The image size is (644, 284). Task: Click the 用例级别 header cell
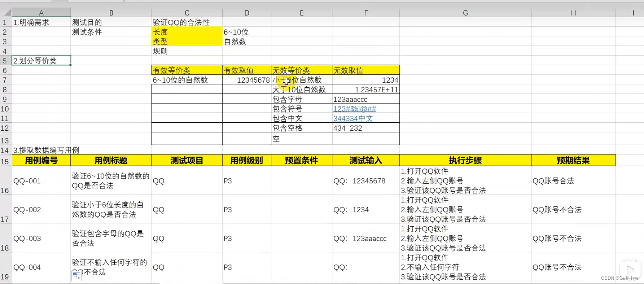click(x=247, y=161)
